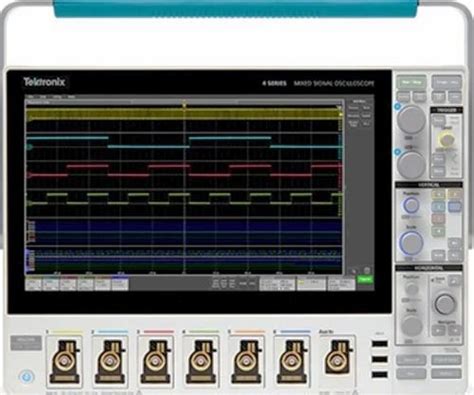Open the Utility menu on scope display

[x=57, y=97]
